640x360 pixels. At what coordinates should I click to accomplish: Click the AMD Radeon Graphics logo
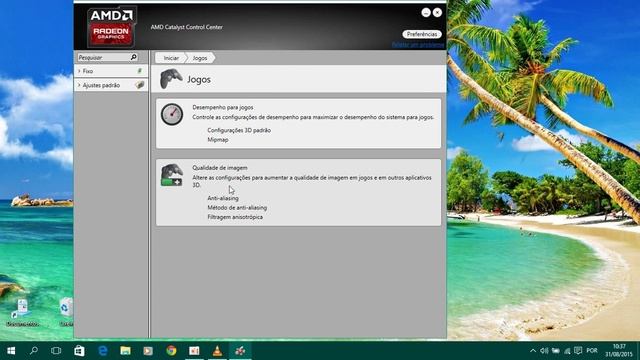[x=111, y=27]
